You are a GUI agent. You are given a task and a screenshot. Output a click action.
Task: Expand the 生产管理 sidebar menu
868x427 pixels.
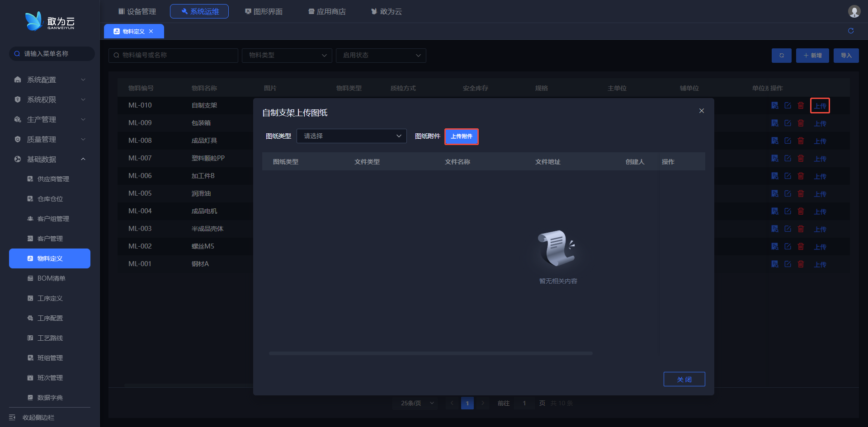(50, 119)
